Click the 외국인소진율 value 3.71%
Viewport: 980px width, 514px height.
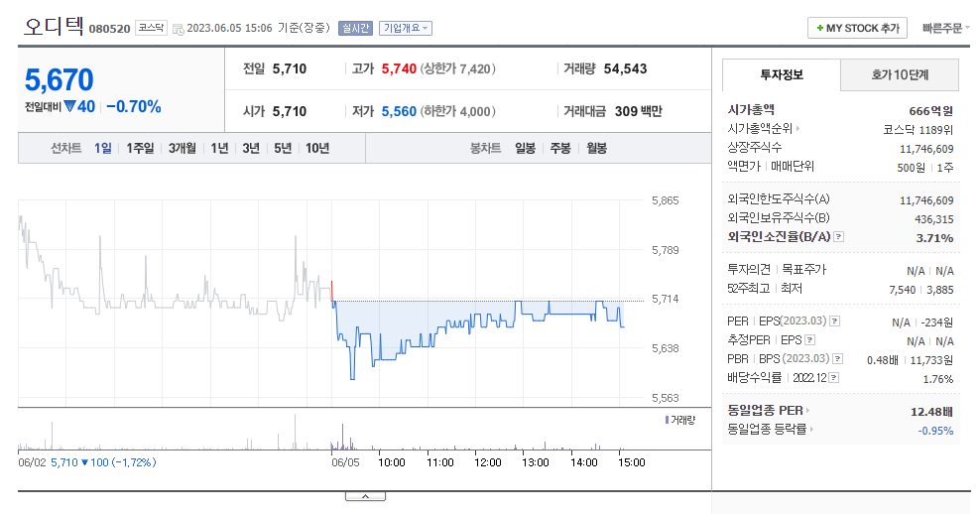point(934,237)
